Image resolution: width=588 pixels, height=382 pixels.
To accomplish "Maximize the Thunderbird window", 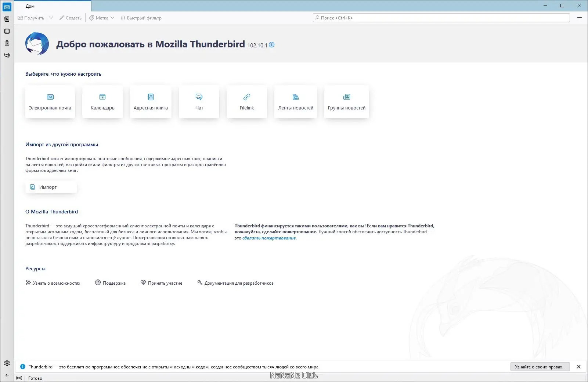I will 562,6.
